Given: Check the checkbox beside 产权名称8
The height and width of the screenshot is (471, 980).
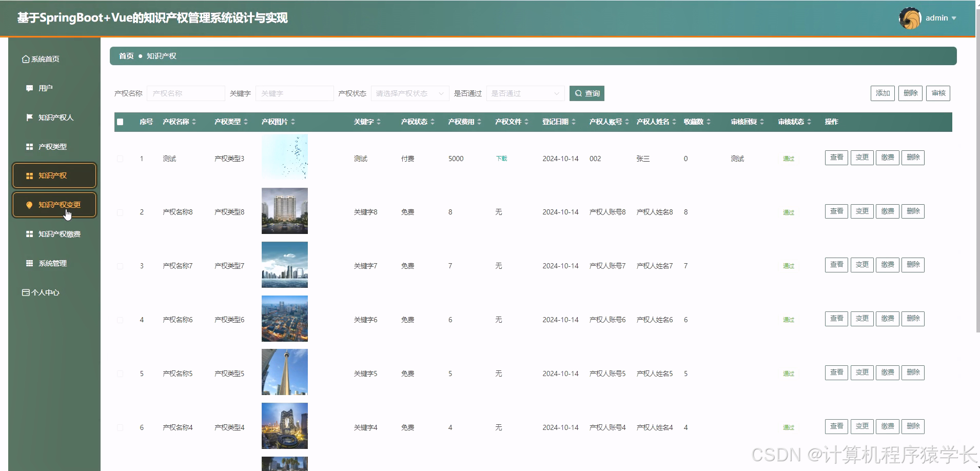Looking at the screenshot, I should 120,211.
